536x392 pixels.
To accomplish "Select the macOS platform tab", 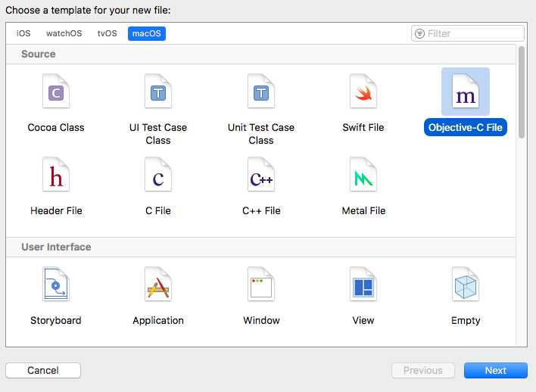I will point(147,33).
